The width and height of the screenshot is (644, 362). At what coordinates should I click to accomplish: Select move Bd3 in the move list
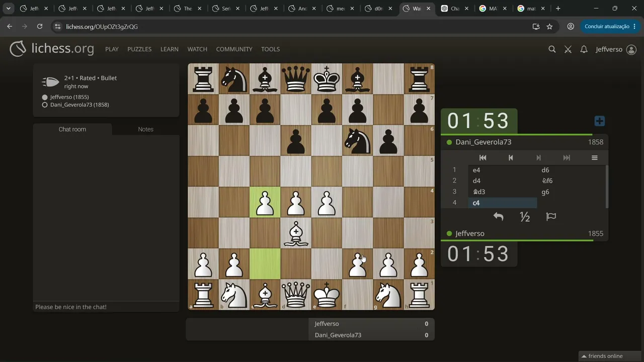[x=502, y=192]
